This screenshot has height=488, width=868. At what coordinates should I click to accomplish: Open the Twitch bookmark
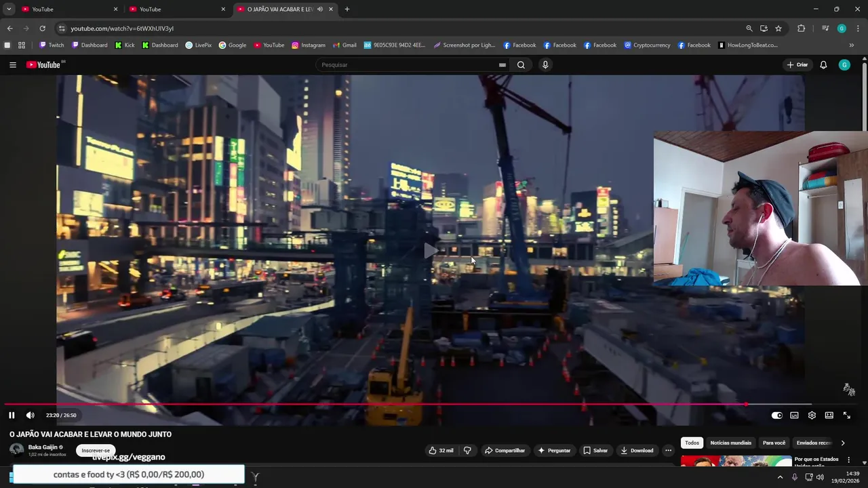pyautogui.click(x=52, y=45)
